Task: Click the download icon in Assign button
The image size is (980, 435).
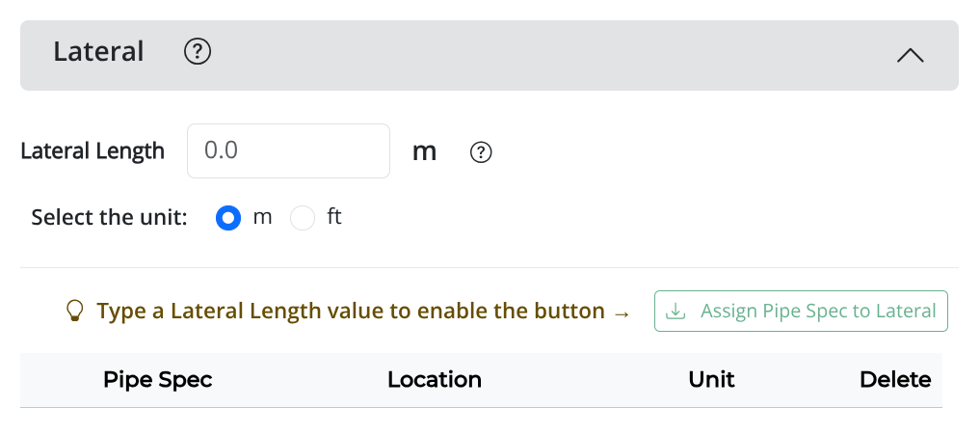Action: 675,312
